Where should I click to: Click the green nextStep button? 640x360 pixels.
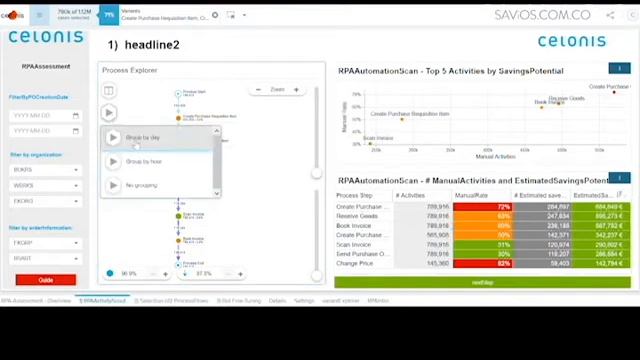point(482,282)
